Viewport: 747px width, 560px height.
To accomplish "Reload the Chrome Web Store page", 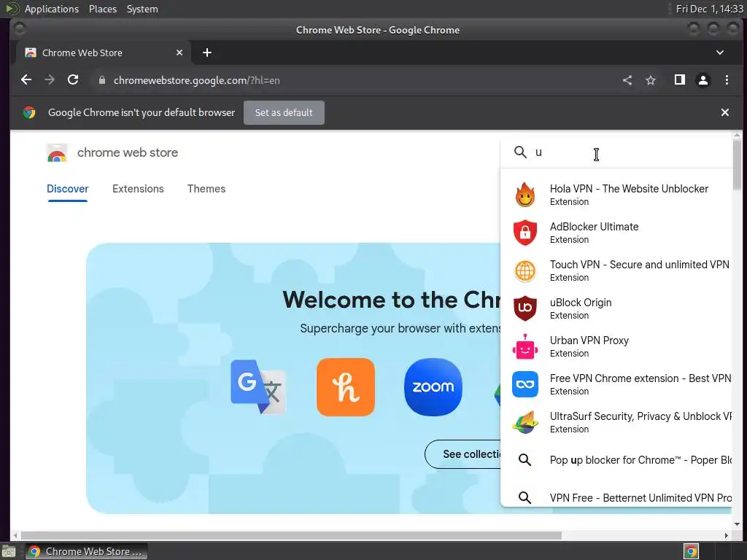I will 73,80.
